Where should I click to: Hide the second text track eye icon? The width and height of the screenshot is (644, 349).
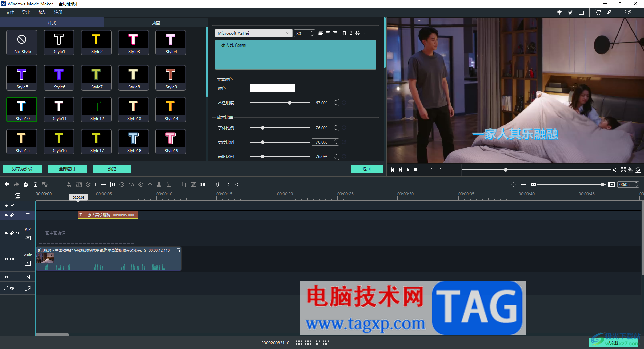(x=6, y=215)
